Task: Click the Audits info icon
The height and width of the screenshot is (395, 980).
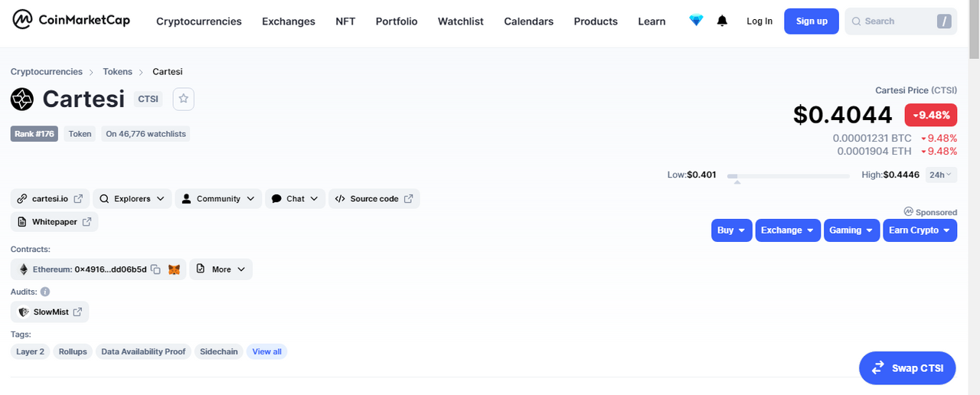Action: coord(45,292)
